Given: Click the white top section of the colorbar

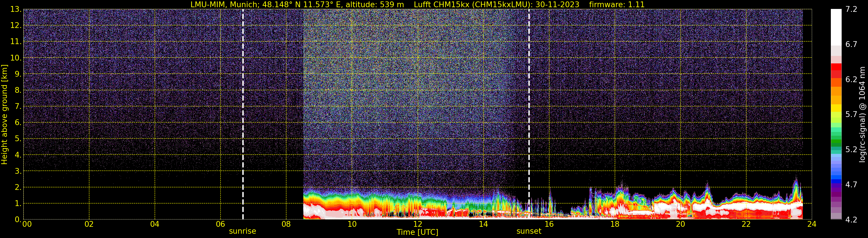Looking at the screenshot, I should pos(836,27).
